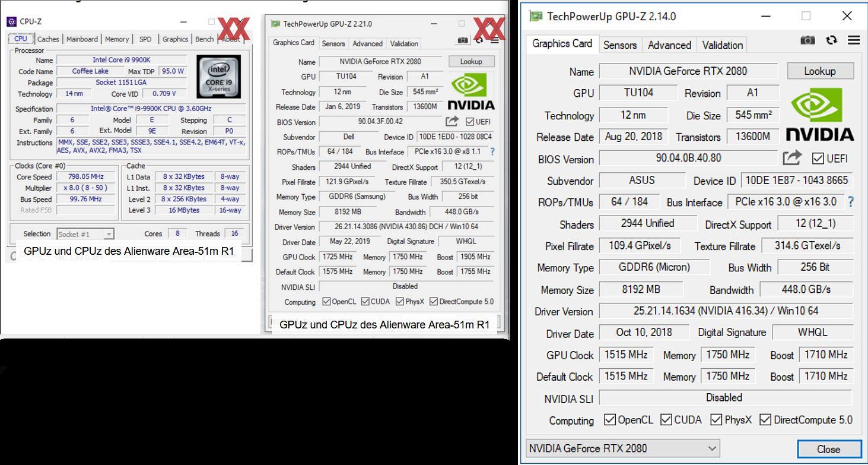Open the NVIDIA GeForce RTX 2080 GPU selector dropdown

[x=623, y=448]
